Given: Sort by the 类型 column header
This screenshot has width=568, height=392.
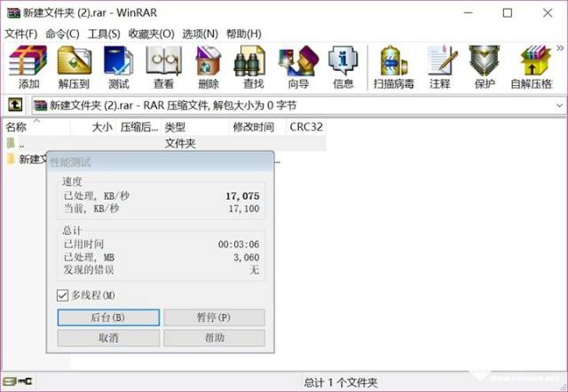Looking at the screenshot, I should (x=195, y=127).
